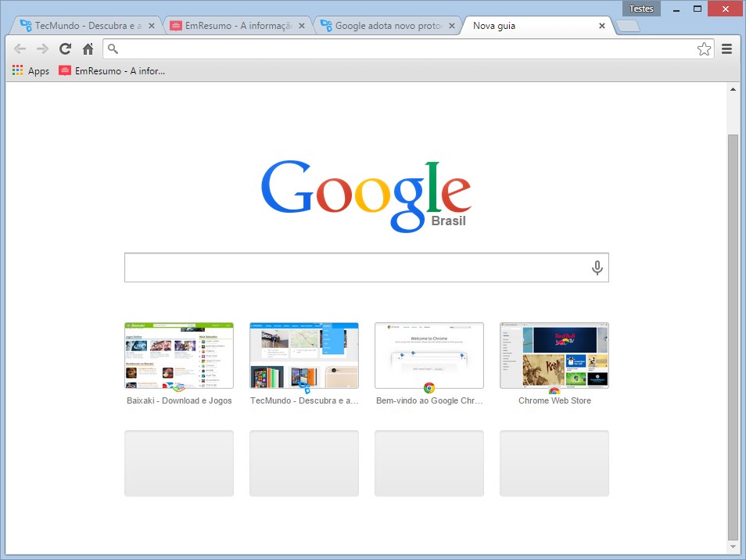Image resolution: width=746 pixels, height=560 pixels.
Task: Reload the current page
Action: click(x=65, y=48)
